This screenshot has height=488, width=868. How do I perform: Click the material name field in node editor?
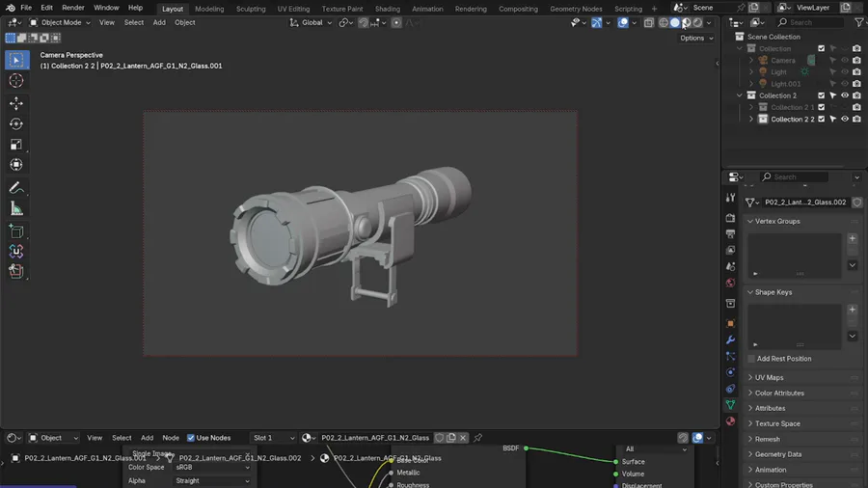click(375, 438)
